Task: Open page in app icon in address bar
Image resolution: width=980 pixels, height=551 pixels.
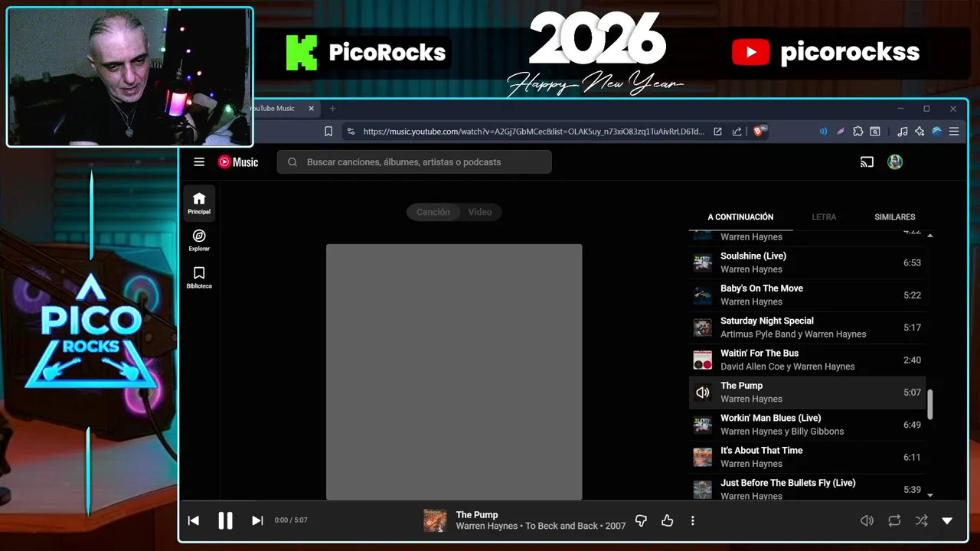Action: (717, 132)
